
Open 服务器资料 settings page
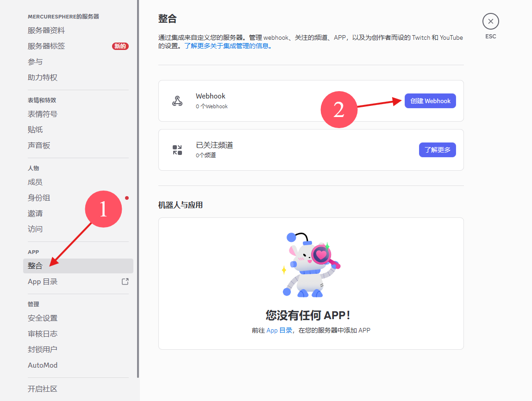(46, 31)
